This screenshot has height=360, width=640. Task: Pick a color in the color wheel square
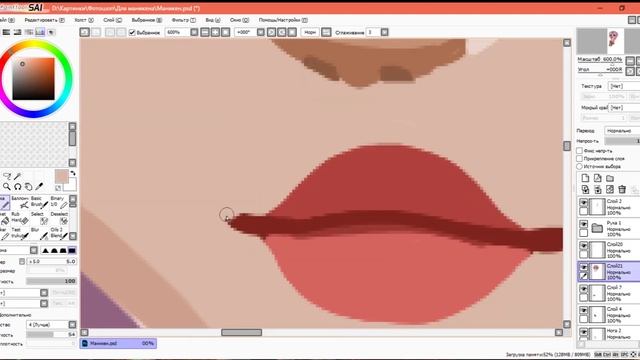coord(33,79)
